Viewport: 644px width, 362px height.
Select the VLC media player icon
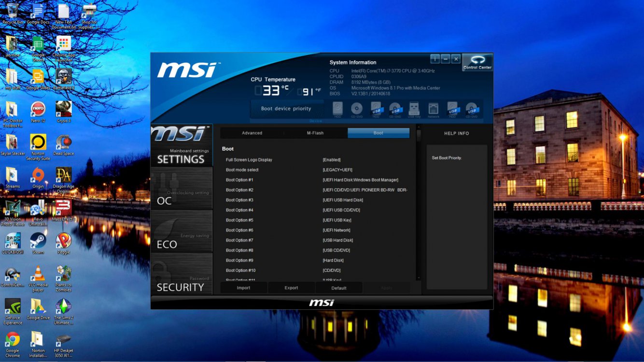pyautogui.click(x=38, y=279)
